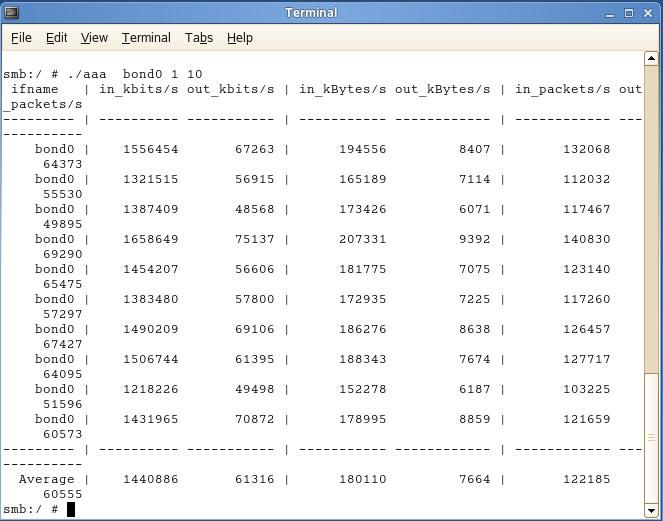Click the command line './aaa bond0 1 10'
Image resolution: width=663 pixels, height=521 pixels.
click(135, 74)
